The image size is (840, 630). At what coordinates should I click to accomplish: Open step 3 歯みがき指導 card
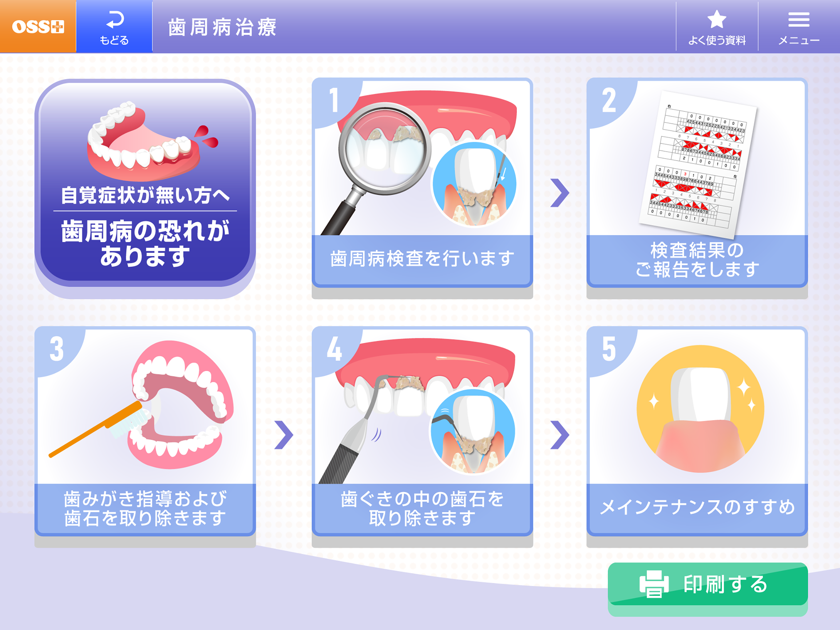click(145, 431)
